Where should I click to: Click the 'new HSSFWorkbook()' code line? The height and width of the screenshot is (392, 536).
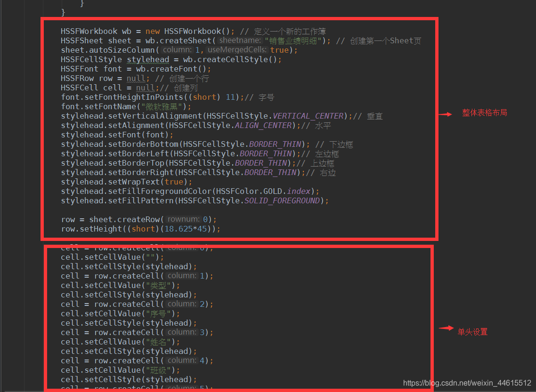(x=193, y=32)
